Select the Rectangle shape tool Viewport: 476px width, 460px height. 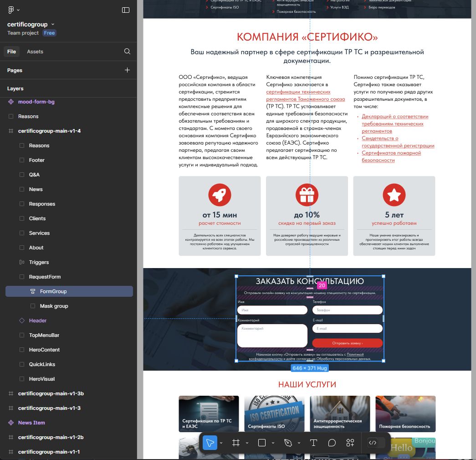261,443
